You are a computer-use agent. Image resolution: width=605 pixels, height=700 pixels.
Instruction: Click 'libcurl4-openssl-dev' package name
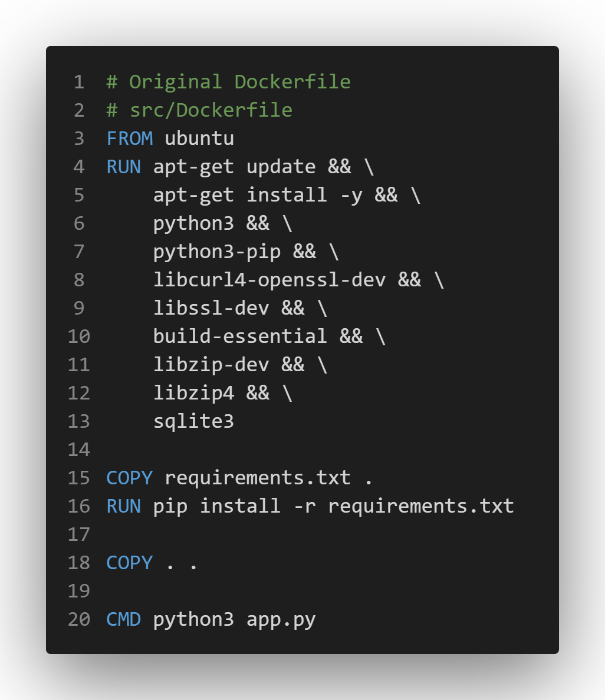(x=269, y=280)
